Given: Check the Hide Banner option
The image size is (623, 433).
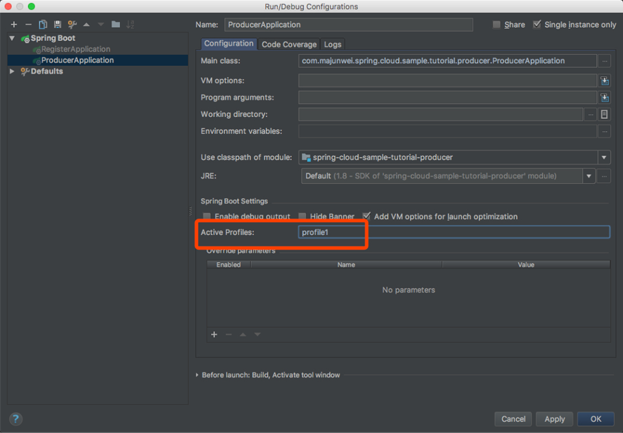Looking at the screenshot, I should pyautogui.click(x=302, y=216).
